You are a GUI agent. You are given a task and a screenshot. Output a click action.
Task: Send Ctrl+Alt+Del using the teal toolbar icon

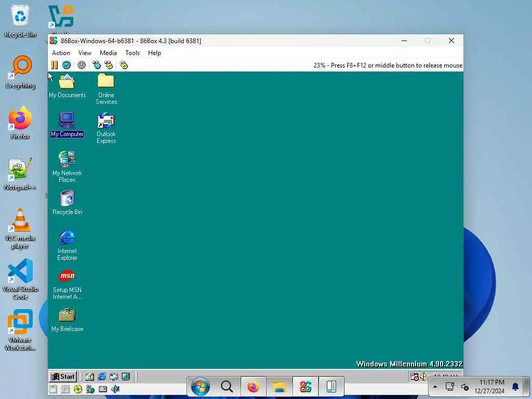pyautogui.click(x=97, y=65)
